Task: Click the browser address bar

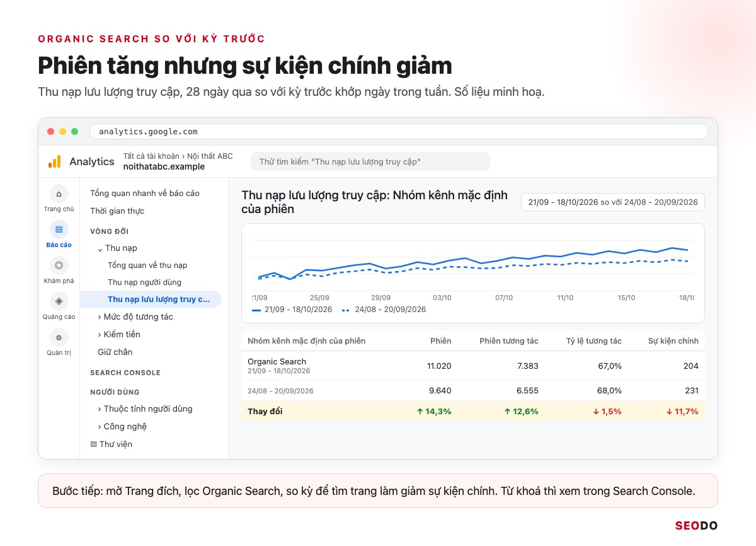Action: click(x=399, y=131)
